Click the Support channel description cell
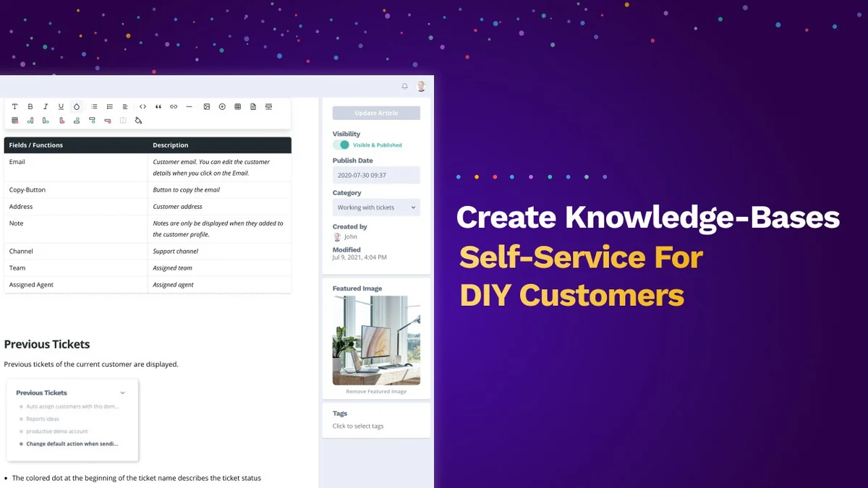 tap(219, 252)
